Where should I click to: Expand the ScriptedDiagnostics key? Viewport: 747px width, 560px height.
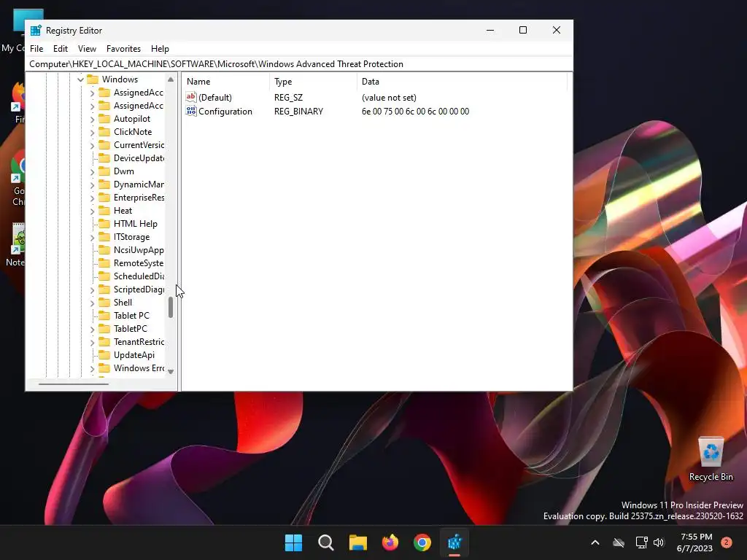(x=93, y=289)
